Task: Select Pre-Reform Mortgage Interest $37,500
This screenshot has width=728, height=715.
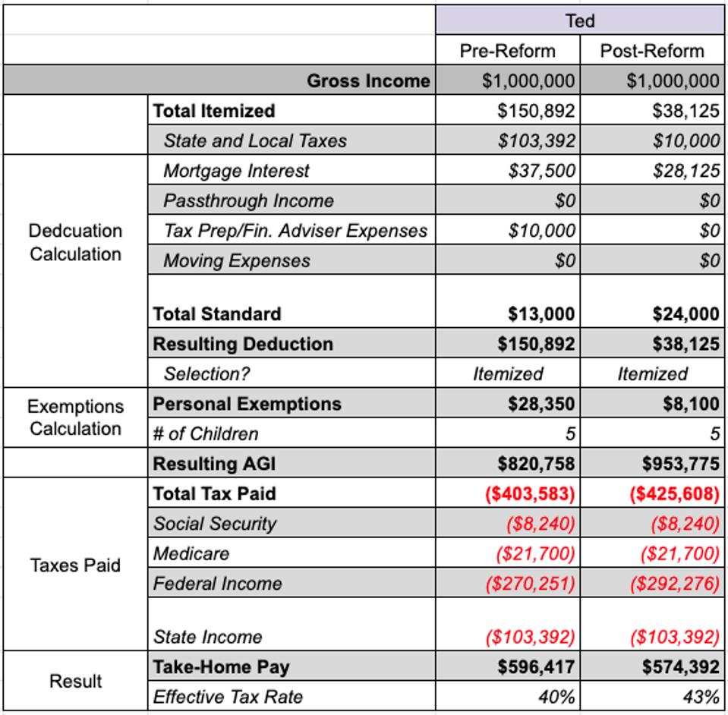Action: [x=508, y=170]
